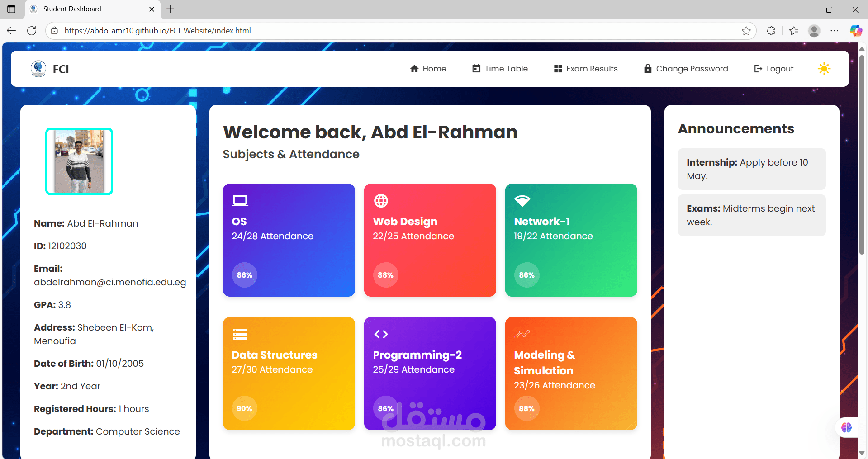Select the Student Dashboard tab
Image resolution: width=868 pixels, height=459 pixels.
(x=92, y=9)
